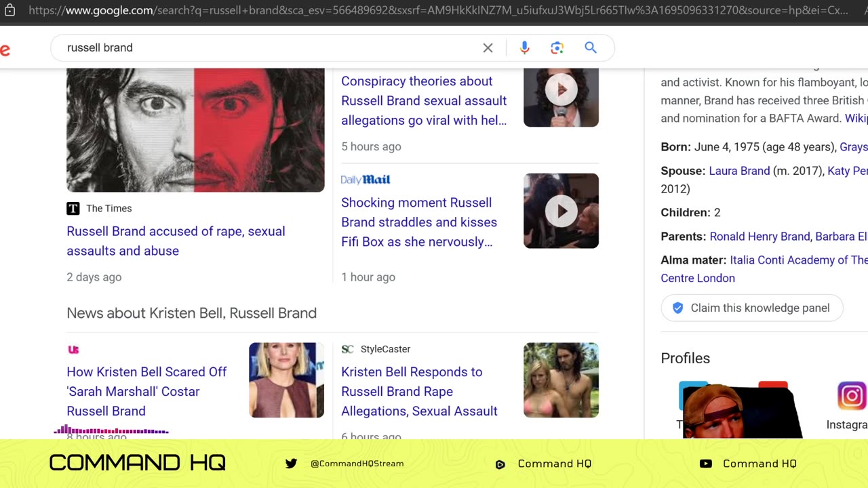Click the Rumble icon in the banner
The height and width of the screenshot is (488, 868).
coord(500,464)
